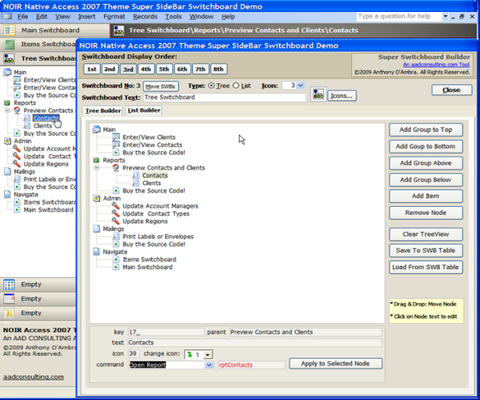Image resolution: width=480 pixels, height=400 pixels.
Task: Click the Items Switchboard green icon
Action: click(9, 44)
